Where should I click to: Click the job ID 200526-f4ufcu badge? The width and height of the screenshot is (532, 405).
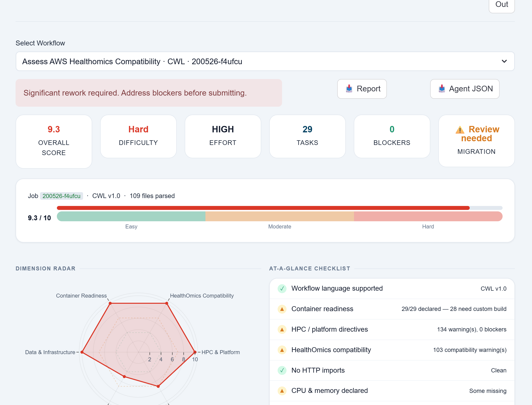click(x=62, y=196)
